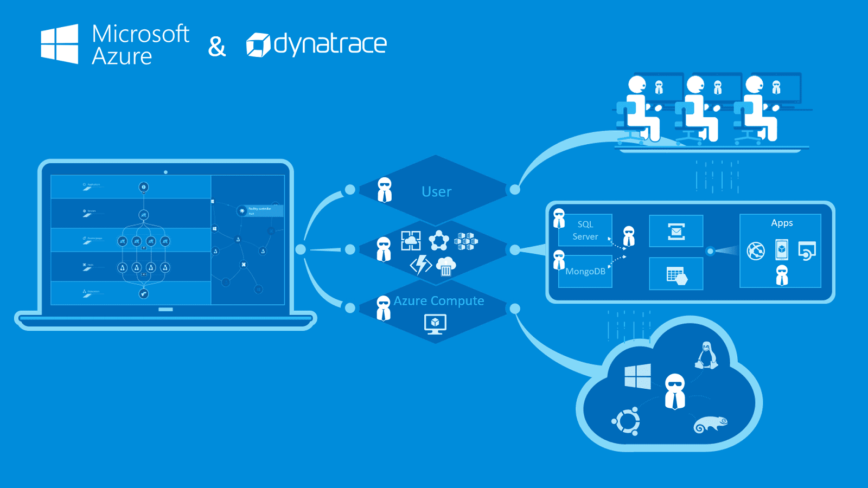Click the SUSE chameleon inside the cloud
Screen dimensions: 868x488
(x=710, y=425)
